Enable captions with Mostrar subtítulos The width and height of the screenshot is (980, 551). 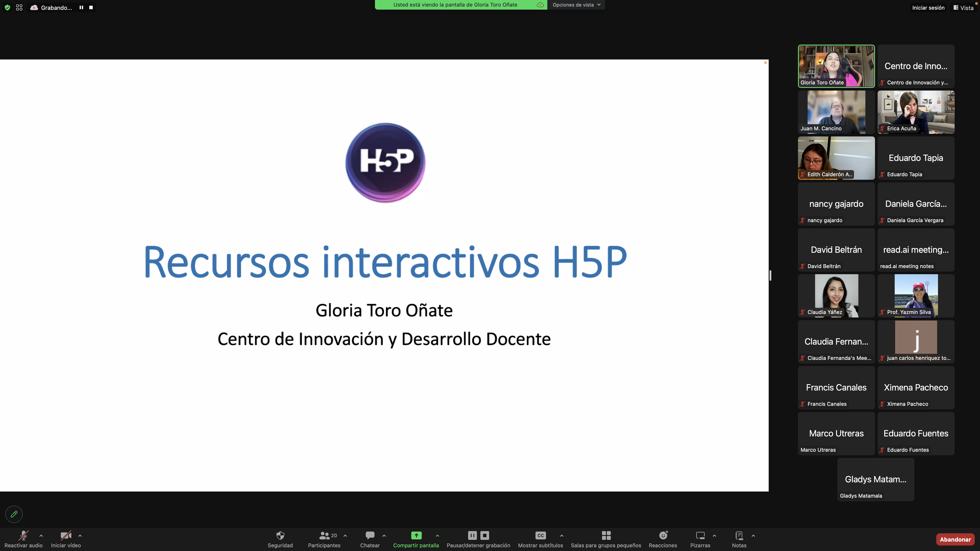(x=541, y=539)
